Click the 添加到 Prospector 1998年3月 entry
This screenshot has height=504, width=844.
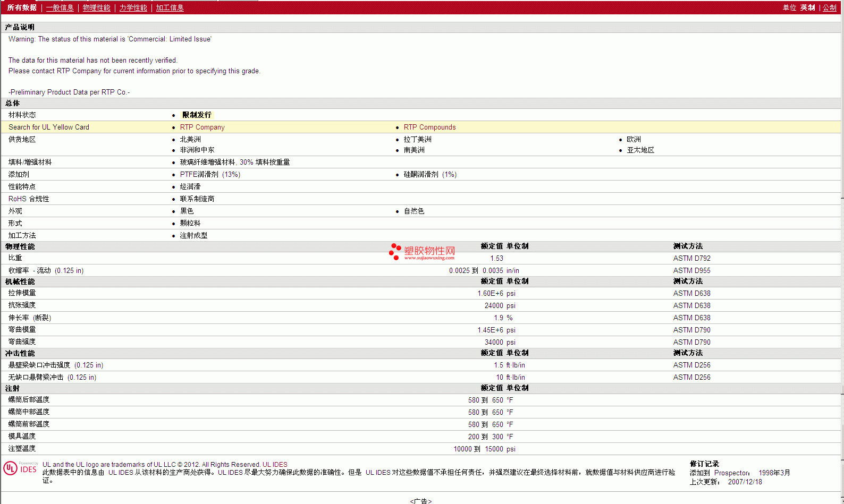740,473
